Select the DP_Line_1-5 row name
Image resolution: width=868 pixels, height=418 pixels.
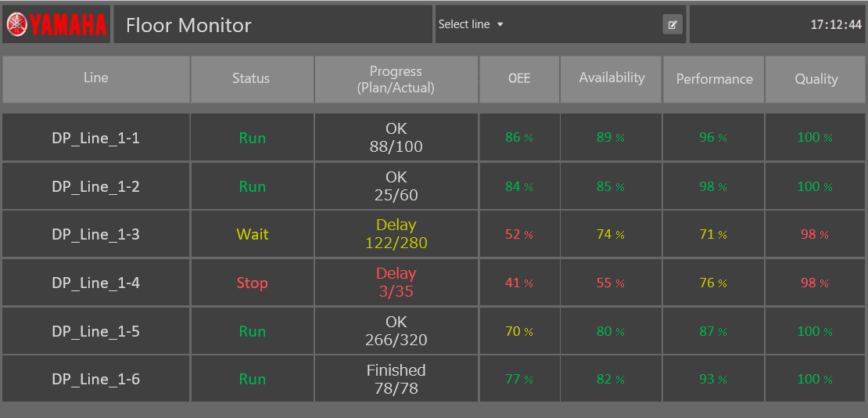pos(95,331)
